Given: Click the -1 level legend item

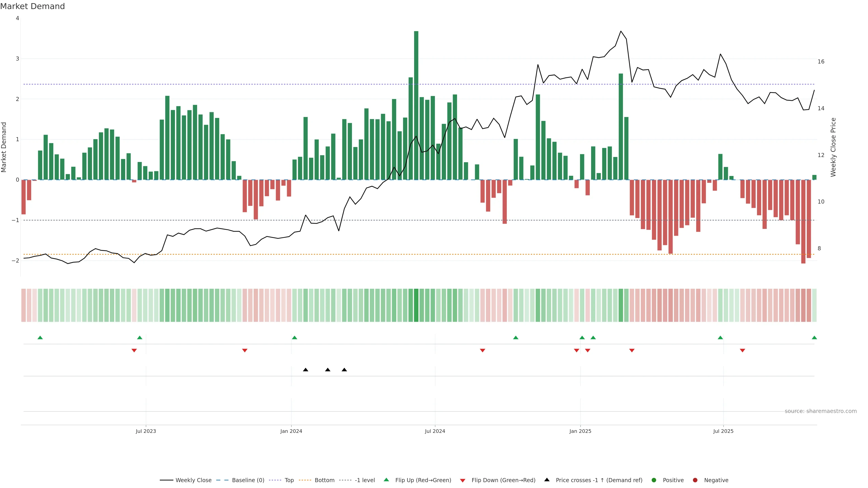Looking at the screenshot, I should coord(365,480).
